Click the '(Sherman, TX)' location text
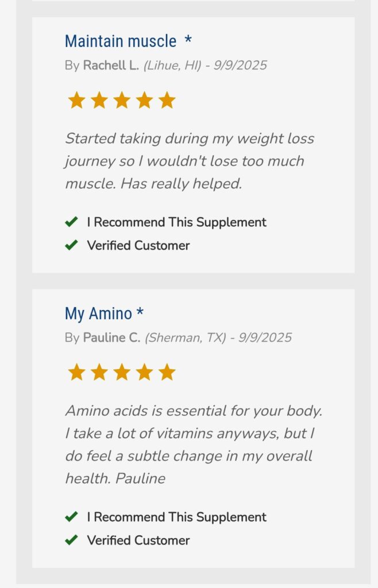The width and height of the screenshot is (378, 588). tap(185, 338)
